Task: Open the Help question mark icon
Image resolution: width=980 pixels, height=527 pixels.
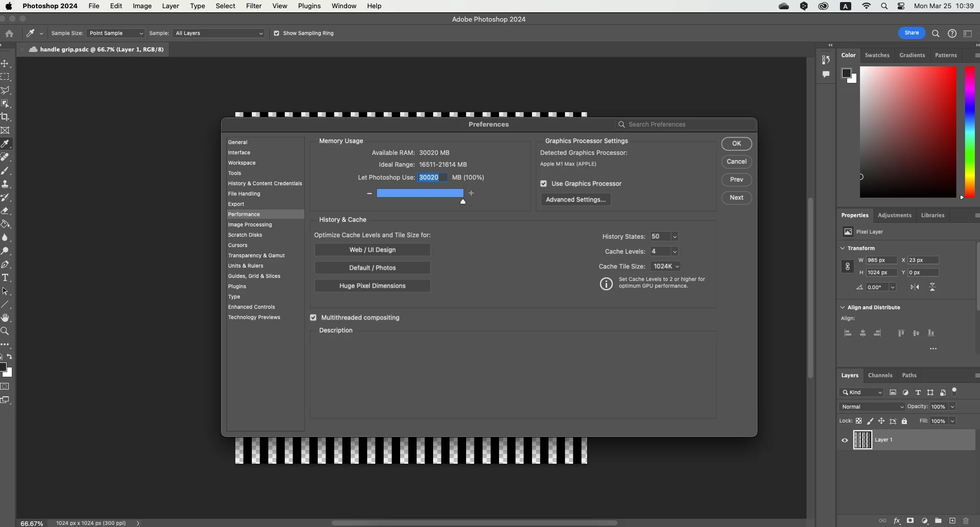Action: pos(952,33)
